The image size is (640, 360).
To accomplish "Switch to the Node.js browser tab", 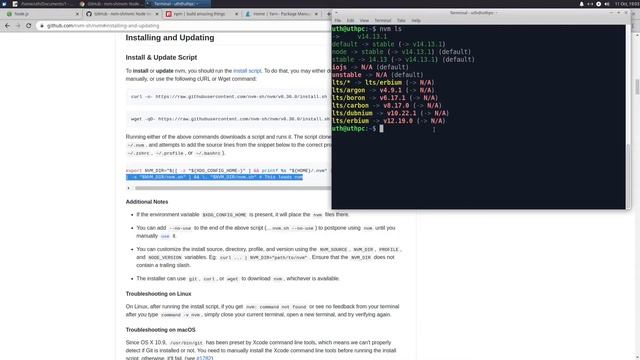I will click(x=41, y=14).
